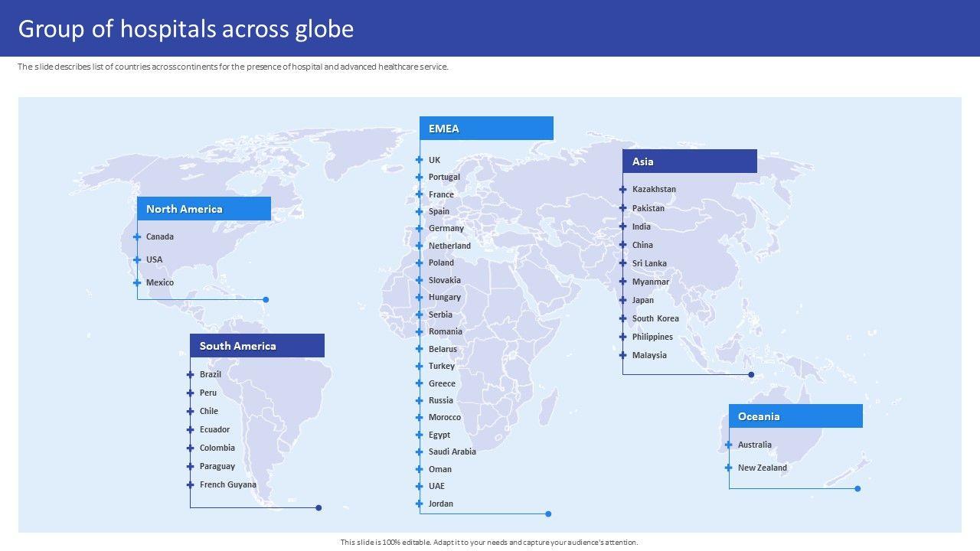Select the plus bullet next to Australia
Image resolution: width=980 pixels, height=551 pixels.
coord(729,445)
